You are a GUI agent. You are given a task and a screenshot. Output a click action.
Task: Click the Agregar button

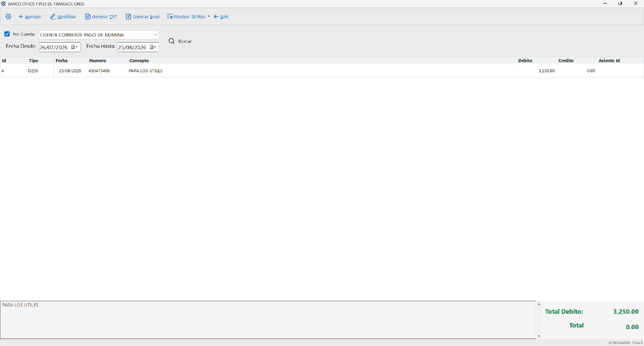(x=30, y=17)
